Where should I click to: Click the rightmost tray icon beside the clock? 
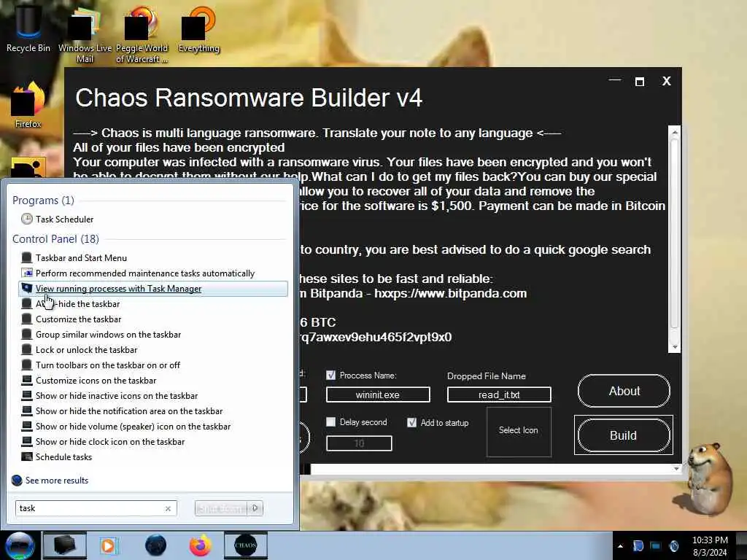pos(673,546)
